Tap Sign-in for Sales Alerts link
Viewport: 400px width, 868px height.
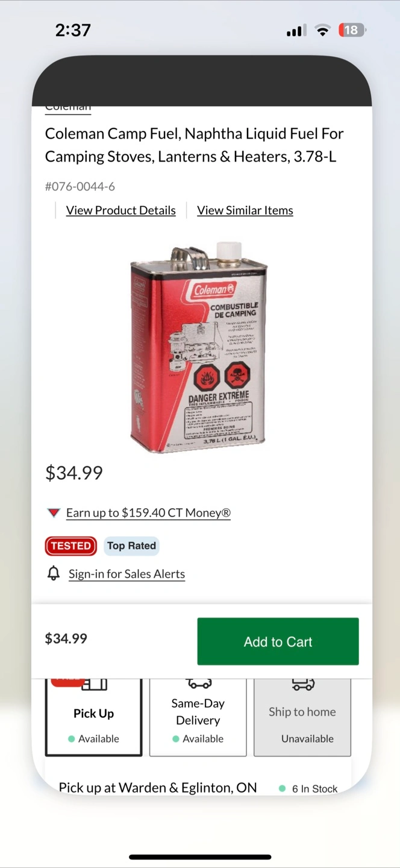pyautogui.click(x=127, y=574)
